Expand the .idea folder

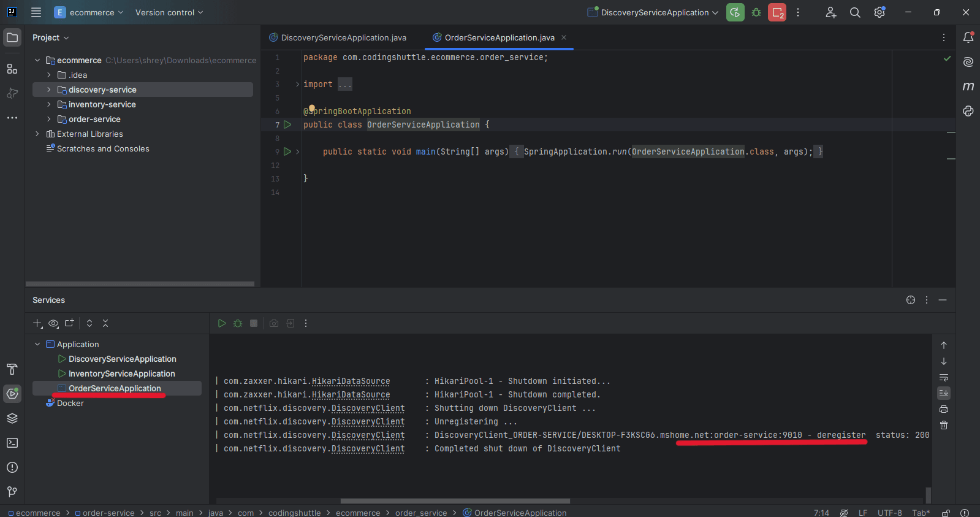tap(49, 75)
